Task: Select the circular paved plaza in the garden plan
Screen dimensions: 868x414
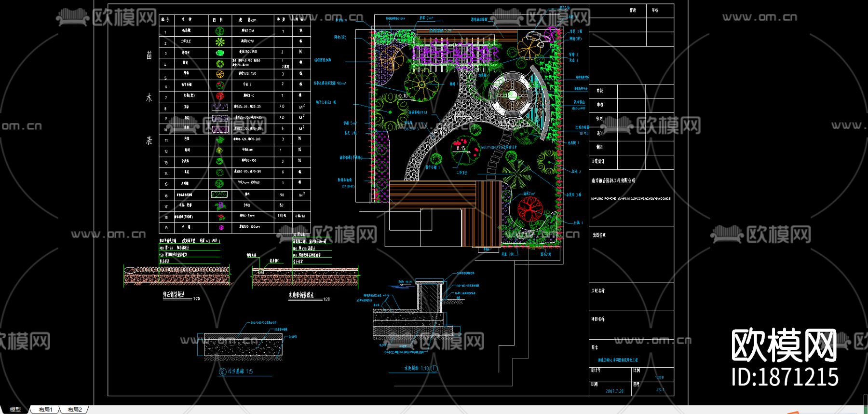Action: [512, 95]
